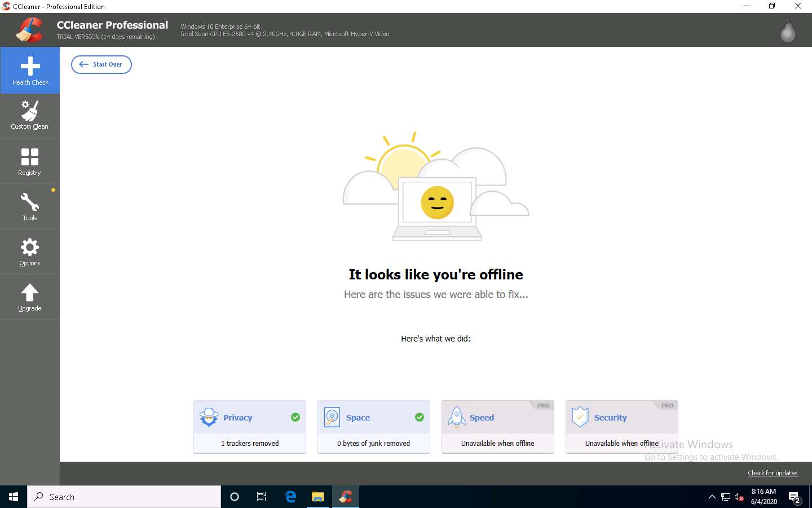Viewport: 812px width, 508px height.
Task: Click the pear icon in header
Action: (788, 31)
